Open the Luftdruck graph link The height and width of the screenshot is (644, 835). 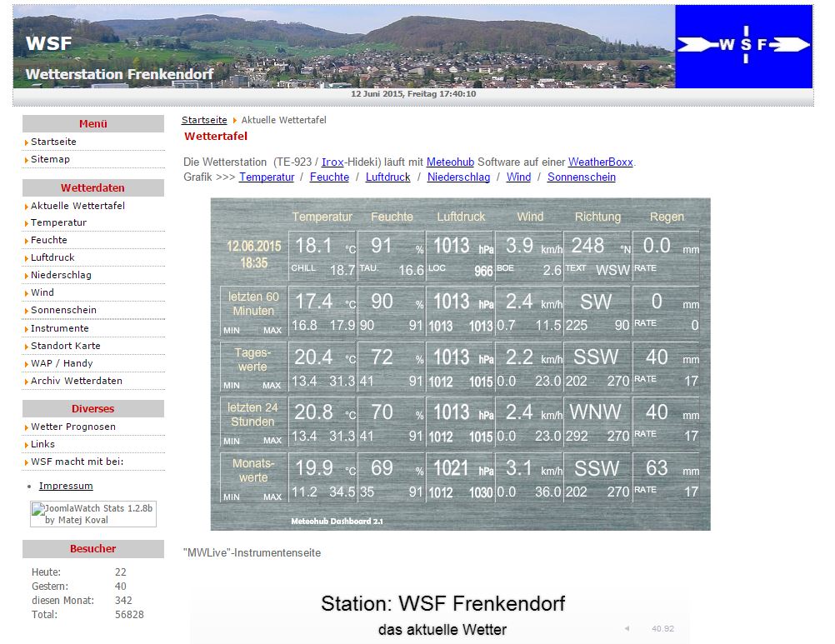[387, 177]
